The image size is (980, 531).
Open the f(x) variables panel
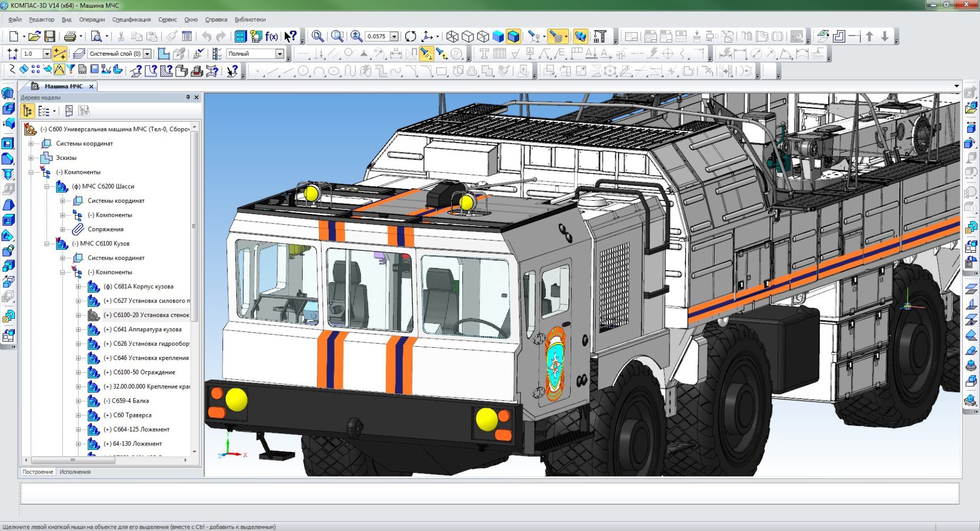pos(271,36)
